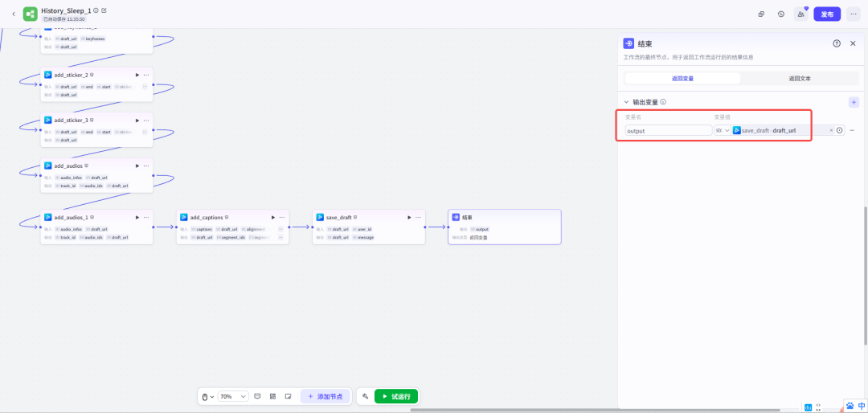Click the horizontal canvas scrollbar
This screenshot has height=413, width=868.
(595, 411)
